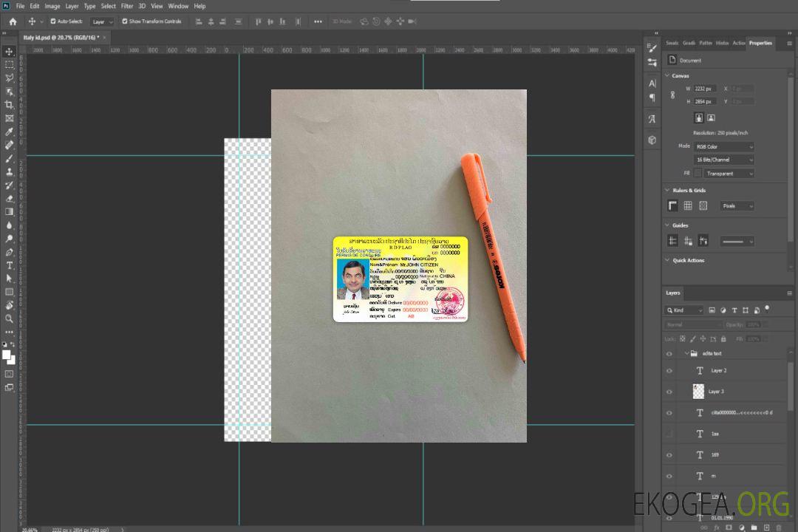This screenshot has width=798, height=532.
Task: Click the canvas width input field
Action: point(705,89)
